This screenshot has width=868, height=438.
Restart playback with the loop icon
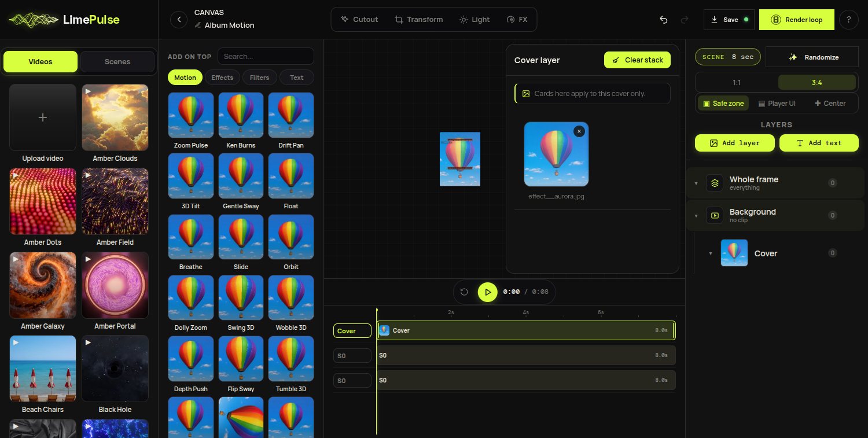[x=464, y=292]
